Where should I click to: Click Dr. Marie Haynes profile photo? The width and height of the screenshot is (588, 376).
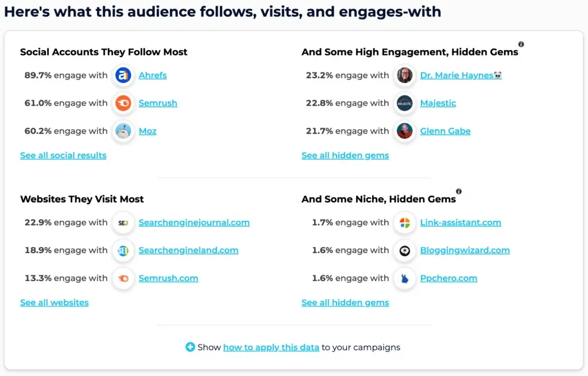coord(405,75)
